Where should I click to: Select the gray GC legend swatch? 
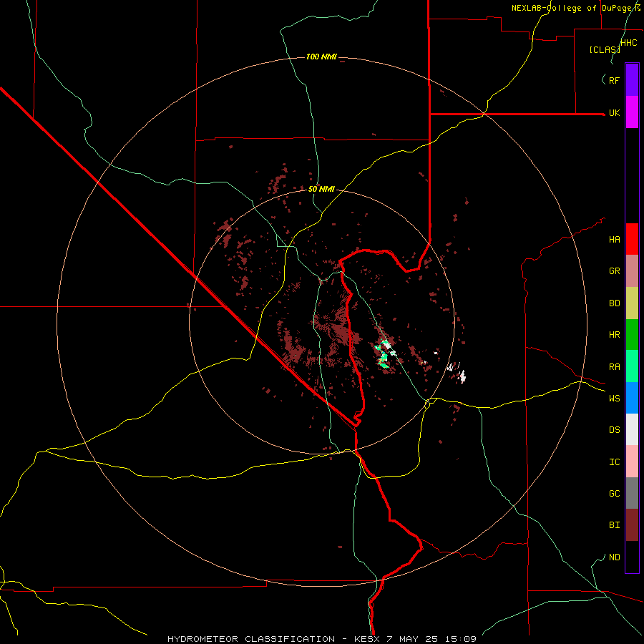coord(632,493)
